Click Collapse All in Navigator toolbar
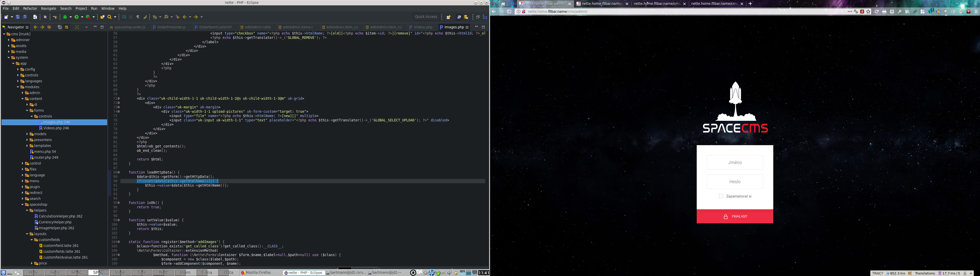The width and height of the screenshot is (980, 276). [x=59, y=27]
